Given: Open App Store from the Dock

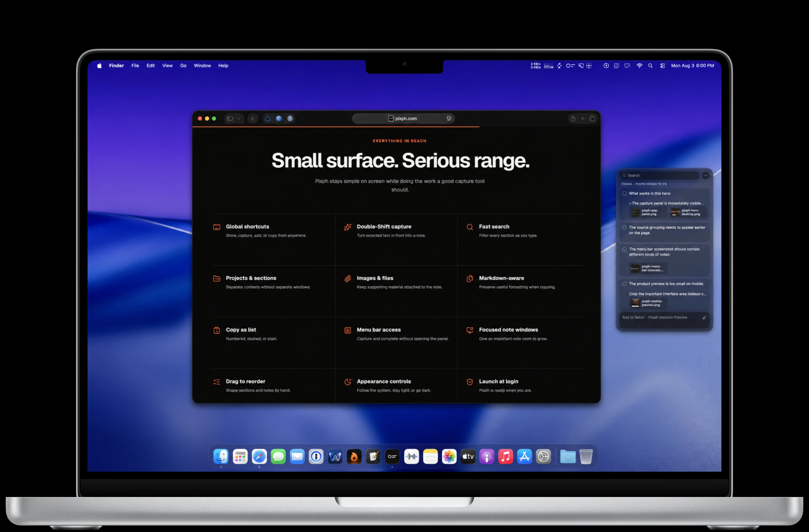Looking at the screenshot, I should (525, 456).
